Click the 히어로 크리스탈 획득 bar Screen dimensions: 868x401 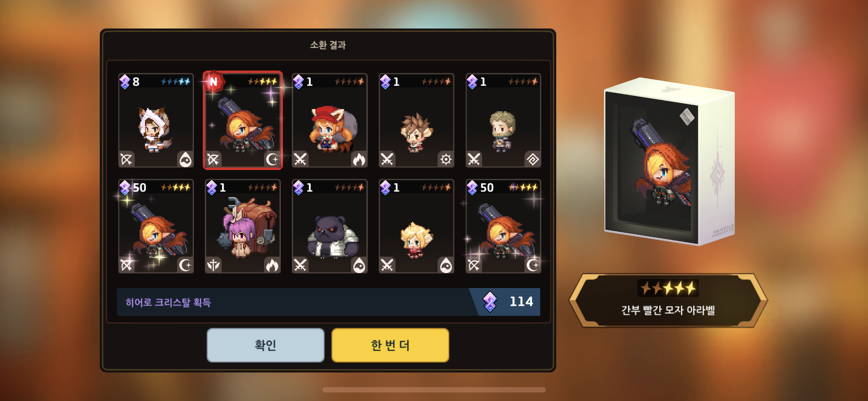328,302
